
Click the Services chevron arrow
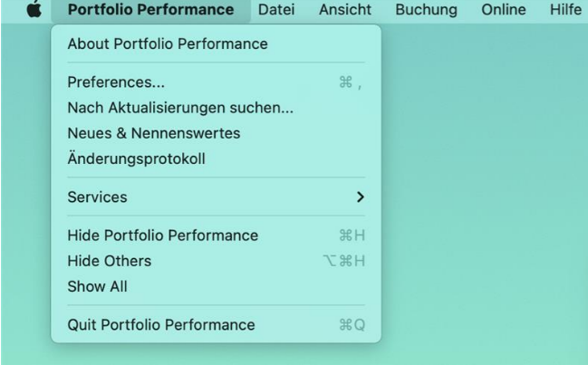pos(361,197)
